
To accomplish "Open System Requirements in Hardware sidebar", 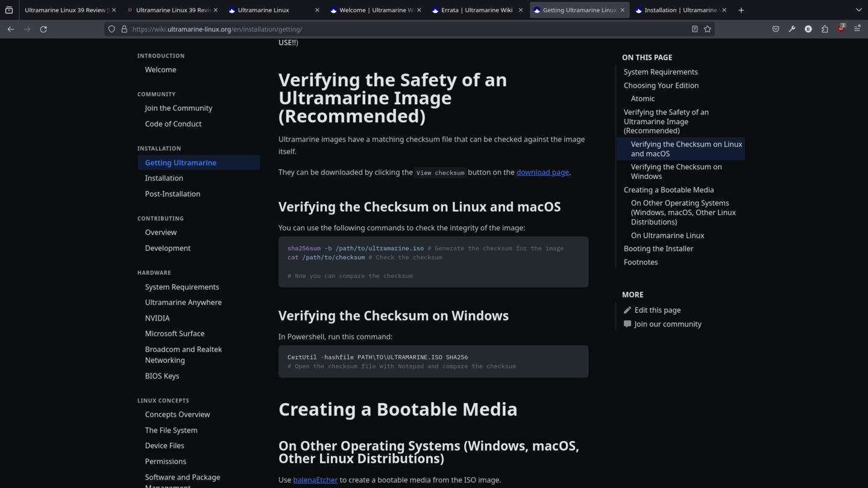I will coord(182,287).
